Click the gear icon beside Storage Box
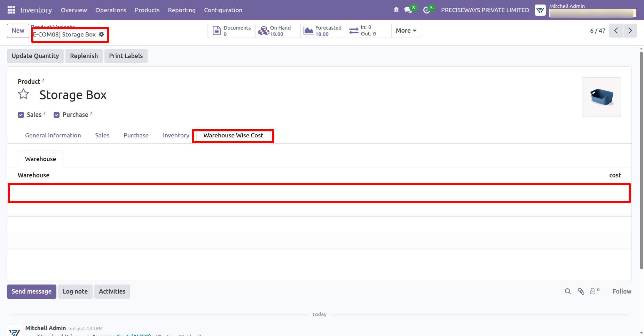This screenshot has height=336, width=644. tap(102, 34)
